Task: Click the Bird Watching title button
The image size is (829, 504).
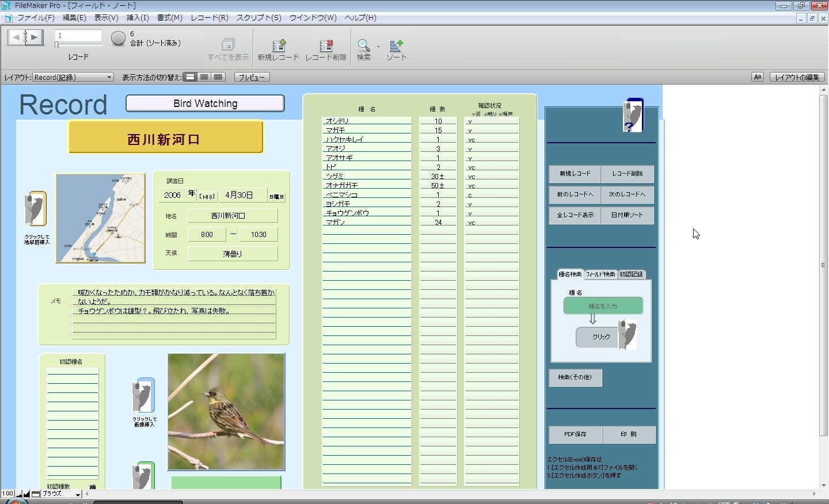Action: tap(205, 104)
